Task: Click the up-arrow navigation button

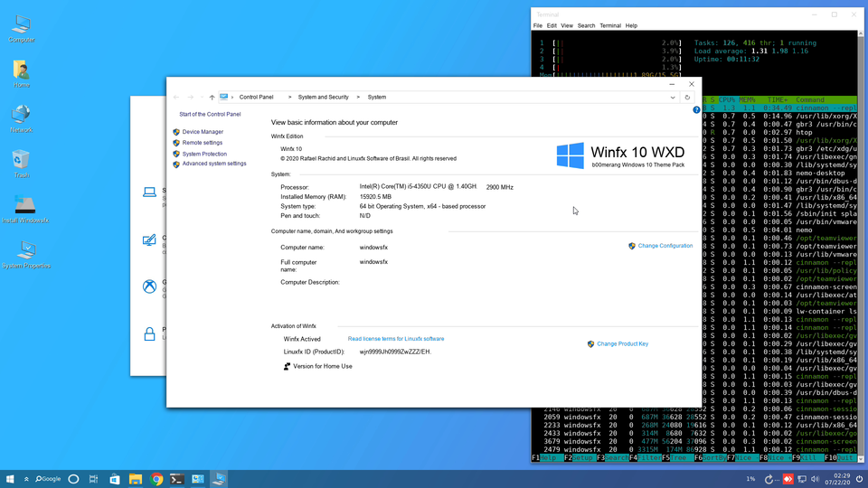Action: (x=212, y=98)
